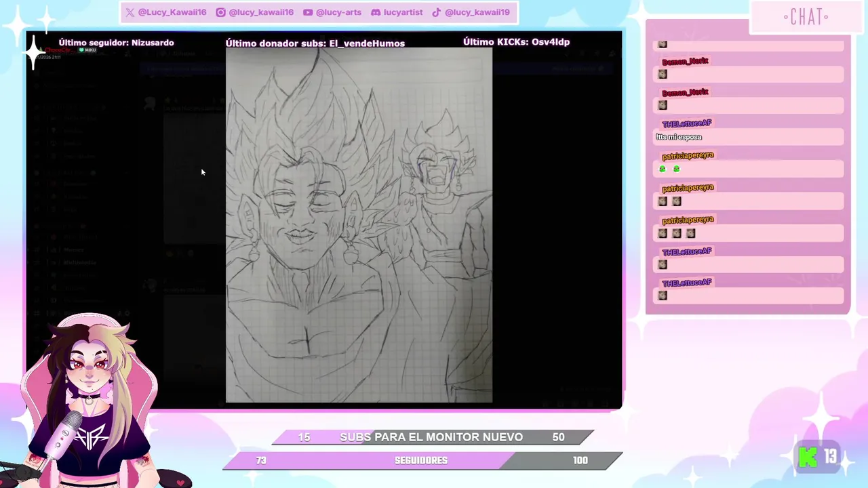The height and width of the screenshot is (488, 868).
Task: Click the YouTube logo icon
Action: click(x=308, y=12)
